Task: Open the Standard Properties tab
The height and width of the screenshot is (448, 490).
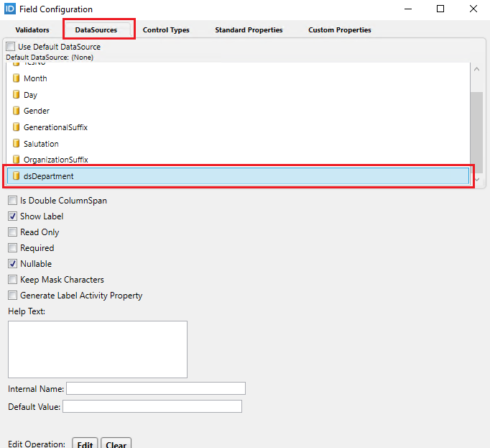Action: [x=249, y=30]
